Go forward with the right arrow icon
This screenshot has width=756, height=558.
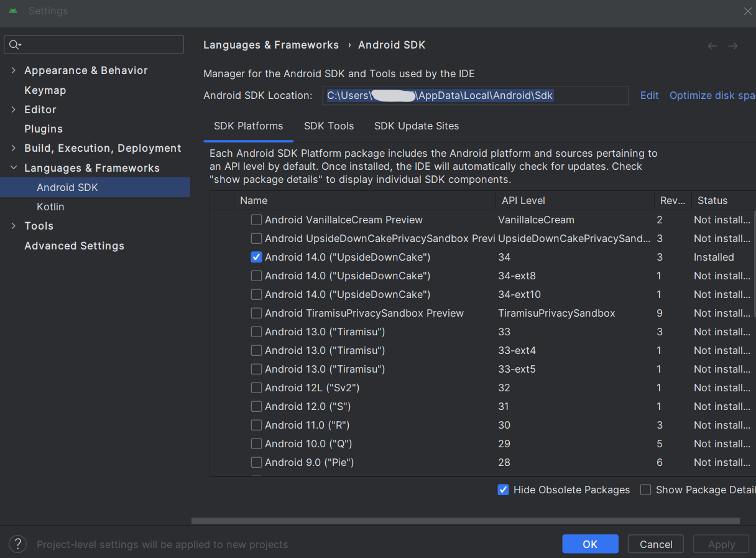point(733,45)
